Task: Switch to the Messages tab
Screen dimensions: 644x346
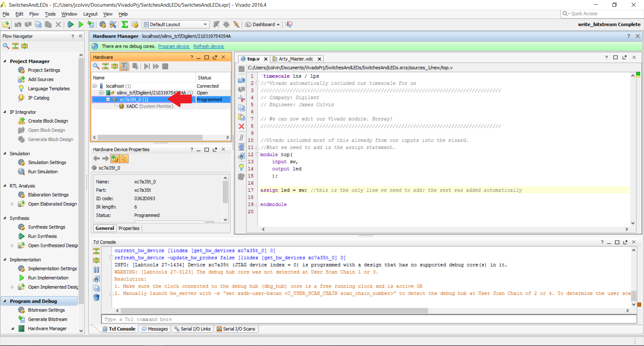Action: pyautogui.click(x=155, y=329)
